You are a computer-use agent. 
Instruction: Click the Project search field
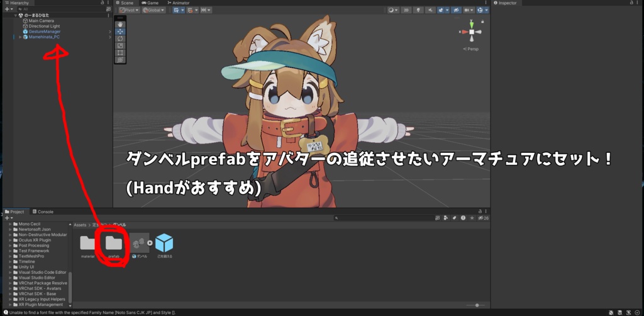(383, 218)
